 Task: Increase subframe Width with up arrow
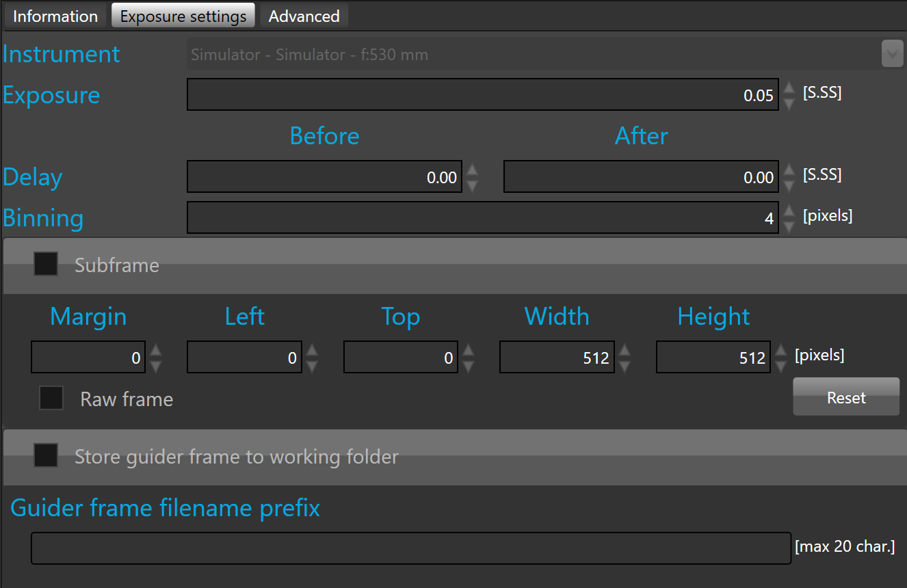[x=624, y=350]
